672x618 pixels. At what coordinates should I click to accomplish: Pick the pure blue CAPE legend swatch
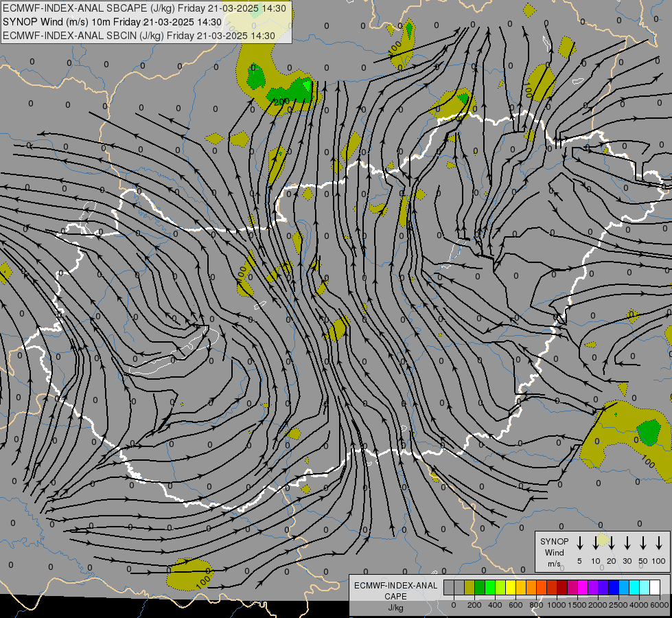614,587
